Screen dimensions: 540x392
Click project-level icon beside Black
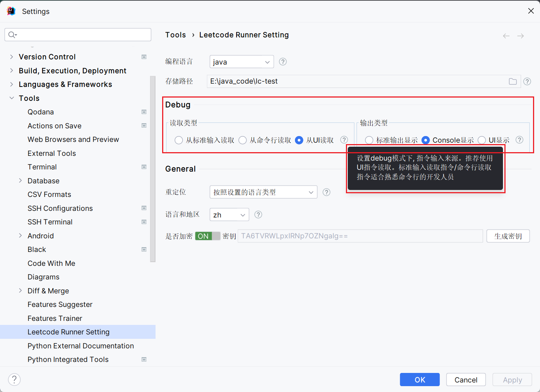pos(144,249)
